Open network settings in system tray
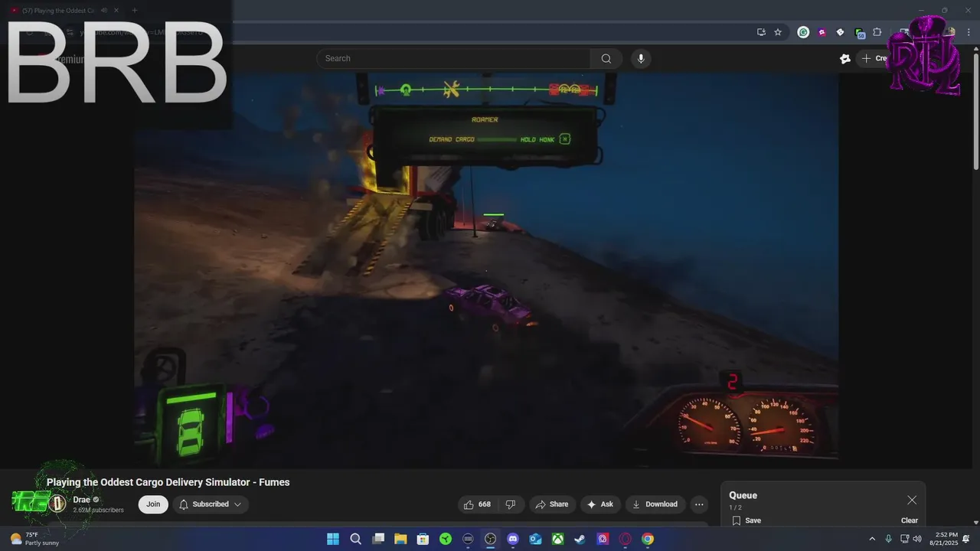Viewport: 980px width, 551px height. (905, 539)
